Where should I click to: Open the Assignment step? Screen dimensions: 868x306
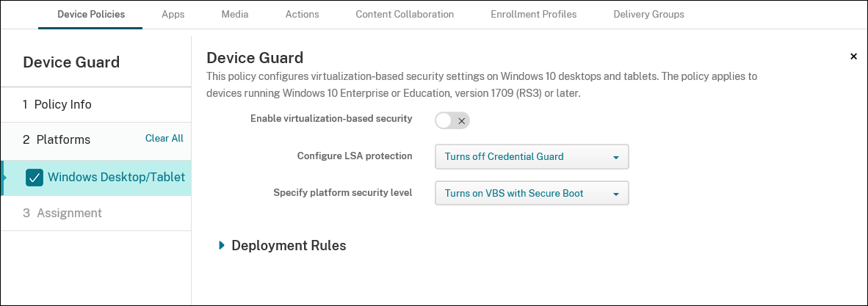tap(62, 214)
